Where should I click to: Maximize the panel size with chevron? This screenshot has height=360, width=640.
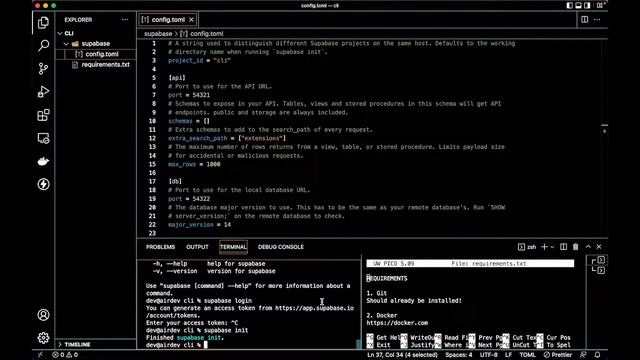(588, 247)
